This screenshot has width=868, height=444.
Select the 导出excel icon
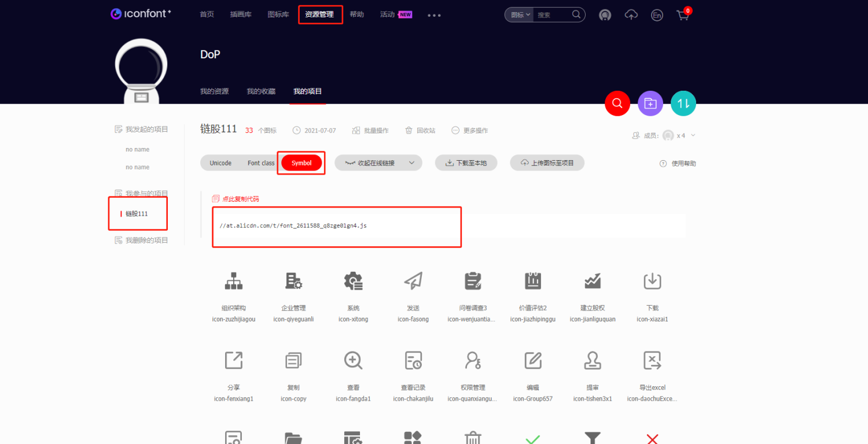point(652,360)
